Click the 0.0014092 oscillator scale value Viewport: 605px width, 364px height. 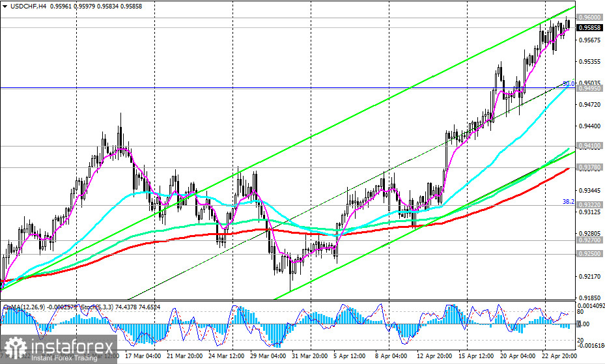pos(592,306)
